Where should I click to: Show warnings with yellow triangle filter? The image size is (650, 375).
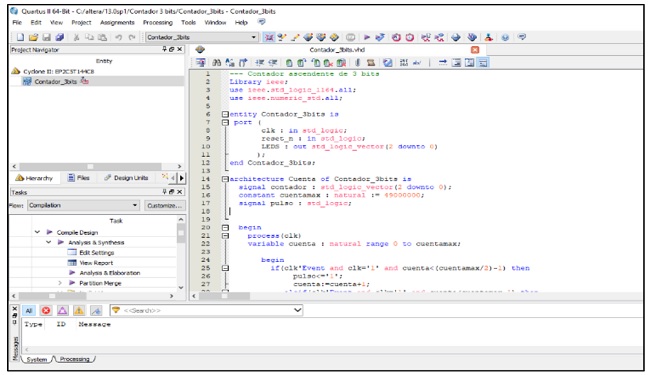tap(79, 310)
